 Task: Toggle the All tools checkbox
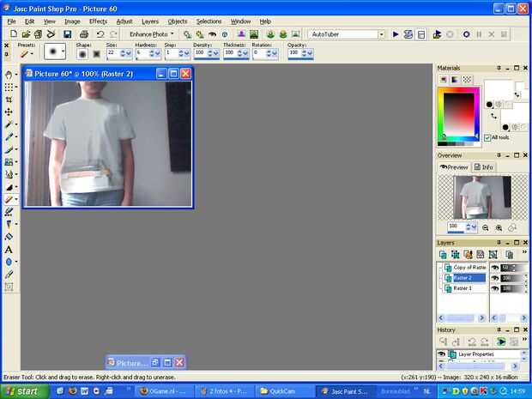pos(487,137)
